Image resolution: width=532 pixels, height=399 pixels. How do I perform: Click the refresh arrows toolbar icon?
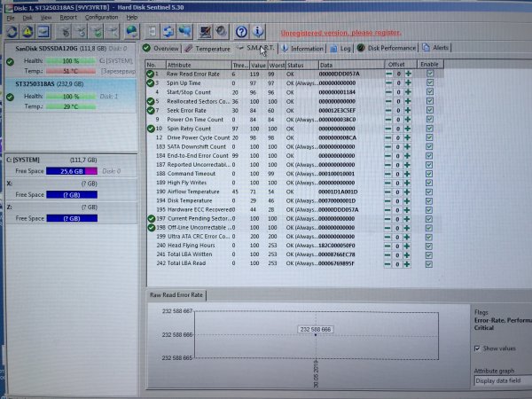pyautogui.click(x=11, y=31)
